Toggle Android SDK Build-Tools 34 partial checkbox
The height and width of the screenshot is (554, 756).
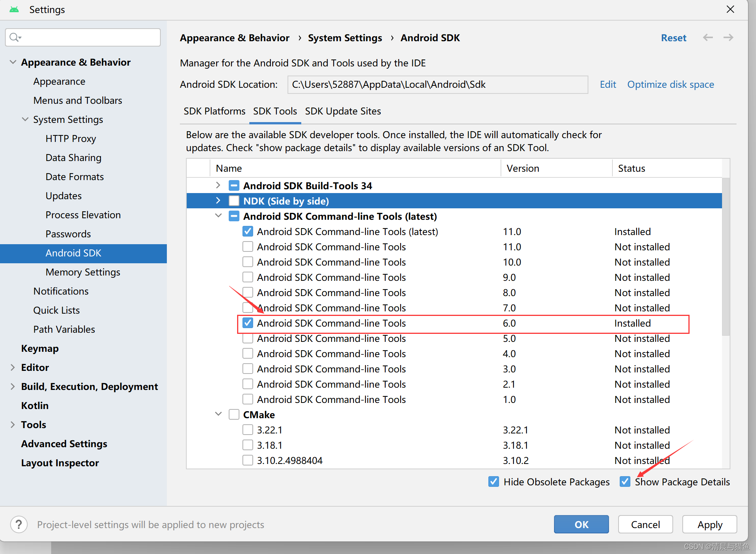pos(234,185)
